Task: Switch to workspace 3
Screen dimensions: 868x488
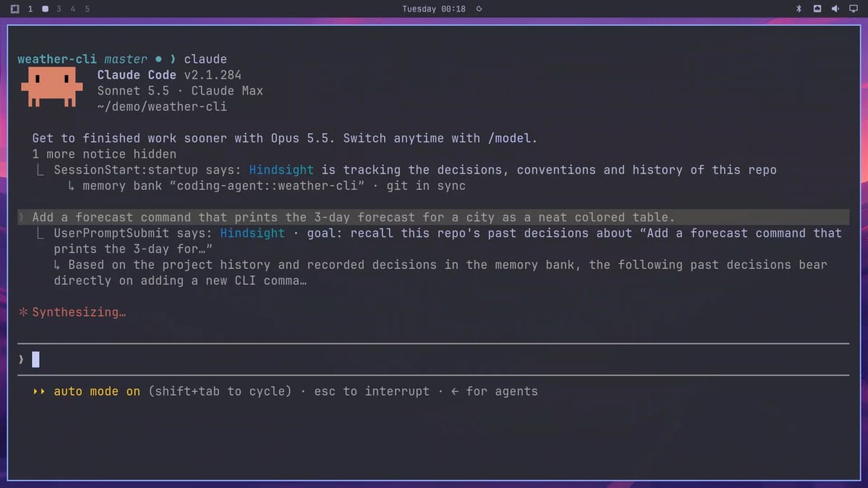Action: click(x=59, y=9)
